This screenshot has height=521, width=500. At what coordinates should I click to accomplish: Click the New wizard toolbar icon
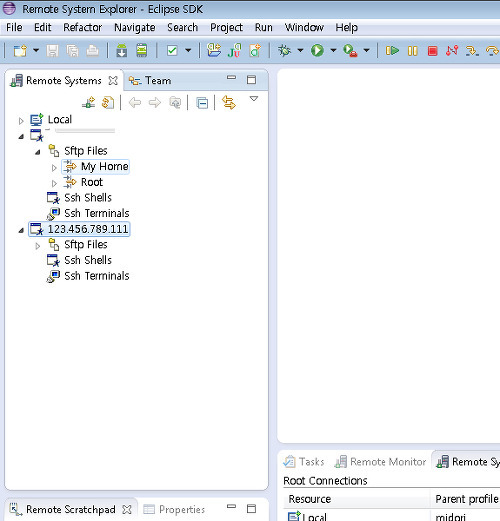tap(20, 51)
